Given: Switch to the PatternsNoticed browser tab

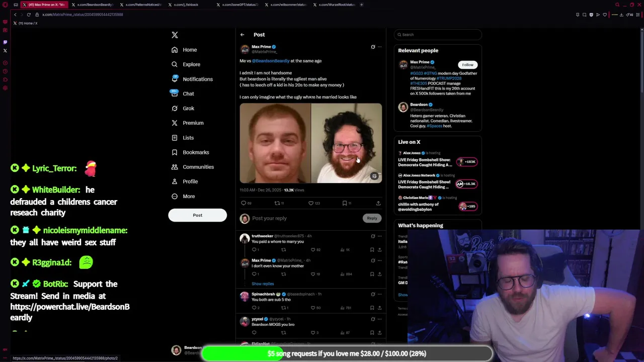Looking at the screenshot, I should [x=141, y=5].
